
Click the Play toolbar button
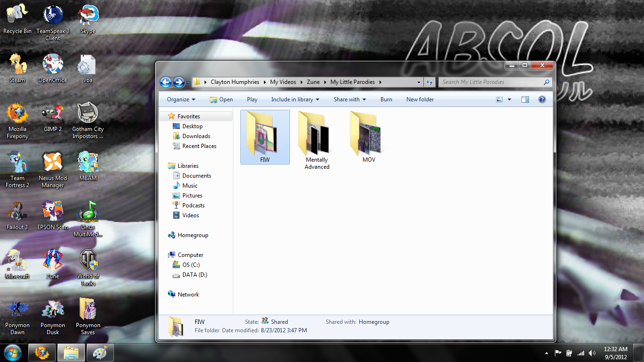252,99
